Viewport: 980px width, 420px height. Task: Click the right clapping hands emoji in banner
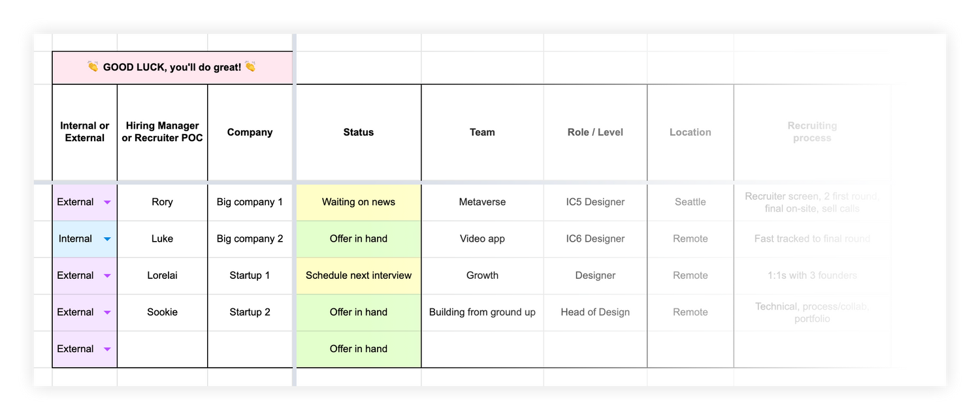[250, 67]
